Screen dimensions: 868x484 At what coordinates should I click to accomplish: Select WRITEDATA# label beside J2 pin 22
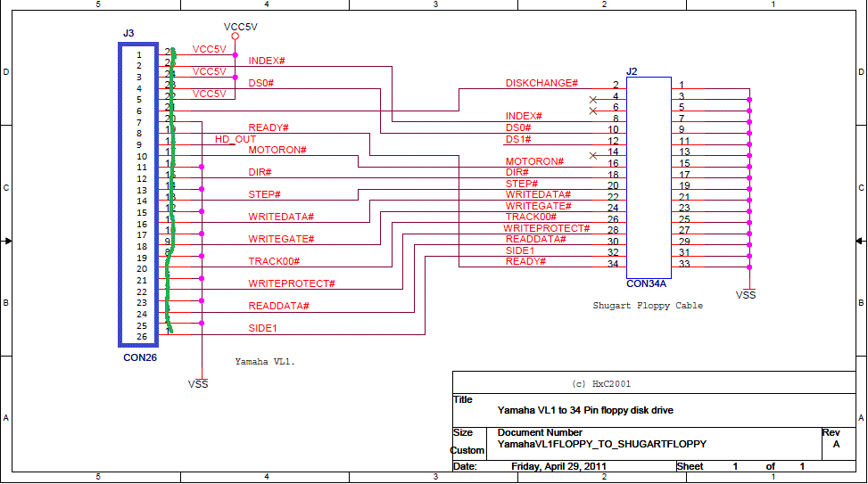(x=538, y=194)
